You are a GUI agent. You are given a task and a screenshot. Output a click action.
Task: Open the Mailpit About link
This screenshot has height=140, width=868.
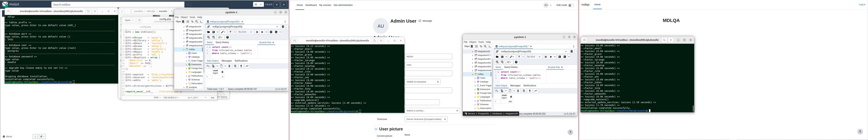point(7,137)
